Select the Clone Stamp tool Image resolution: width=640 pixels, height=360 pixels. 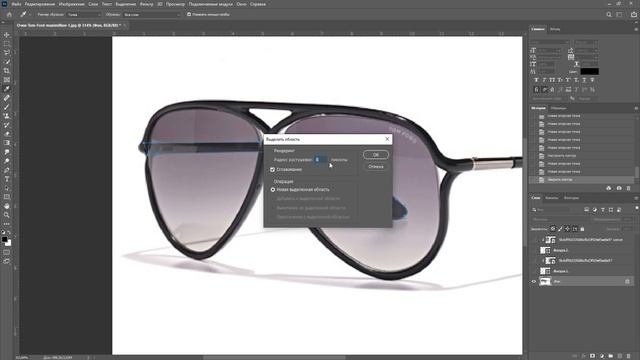[x=7, y=116]
